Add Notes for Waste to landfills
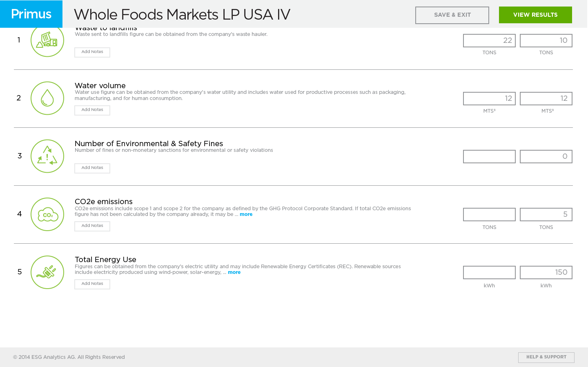Viewport: 588px width, 367px height. click(x=92, y=52)
